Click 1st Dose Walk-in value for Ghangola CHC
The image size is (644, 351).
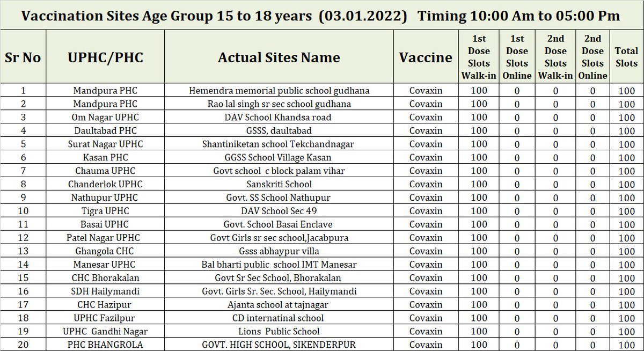pos(479,252)
